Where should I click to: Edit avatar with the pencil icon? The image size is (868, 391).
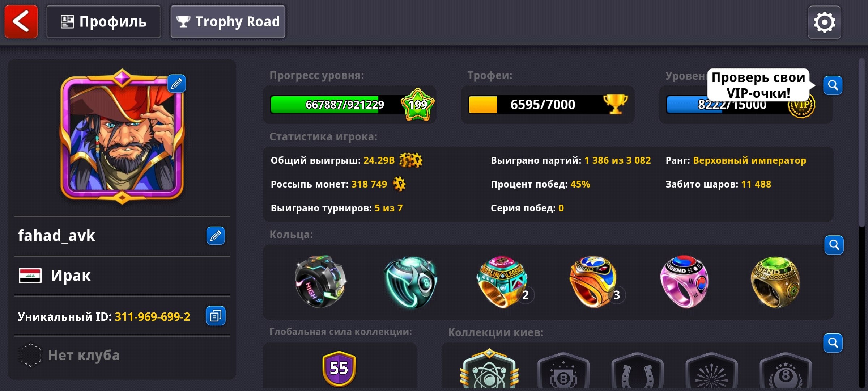pos(176,84)
